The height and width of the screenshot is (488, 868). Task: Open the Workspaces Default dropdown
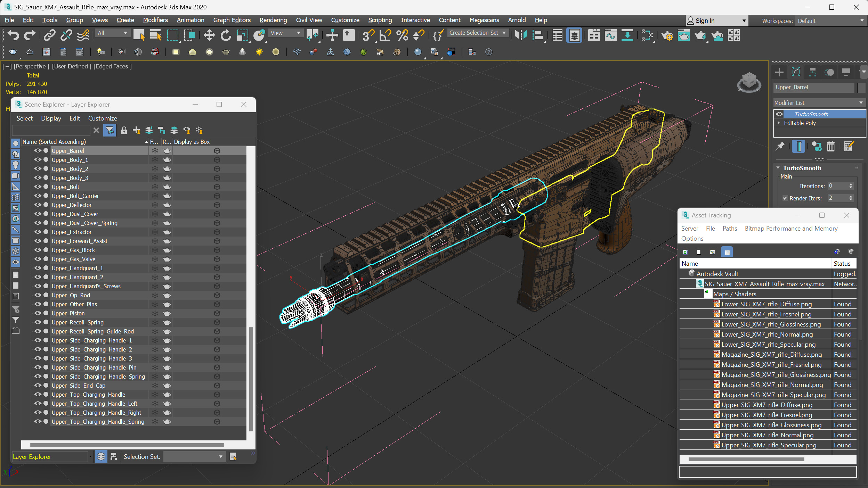pos(830,21)
